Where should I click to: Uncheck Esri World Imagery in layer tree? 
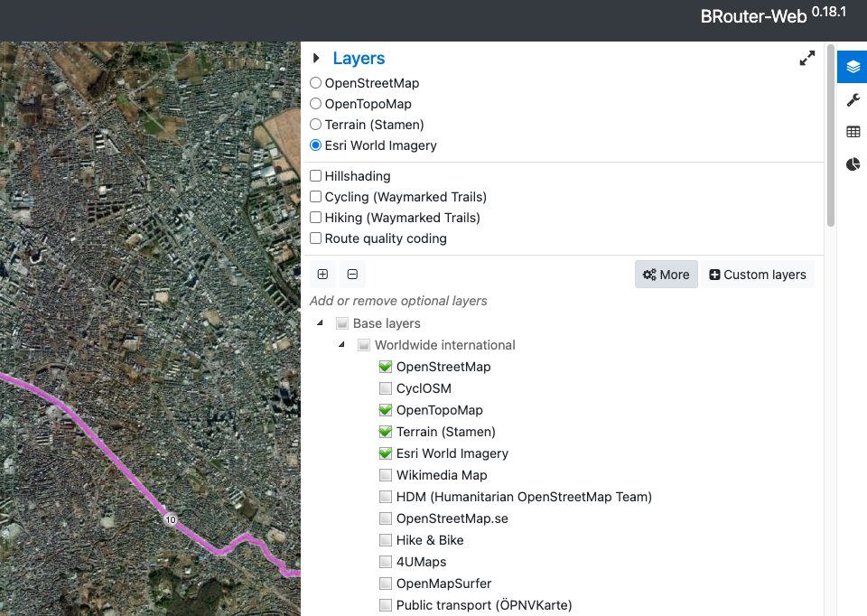click(x=386, y=453)
